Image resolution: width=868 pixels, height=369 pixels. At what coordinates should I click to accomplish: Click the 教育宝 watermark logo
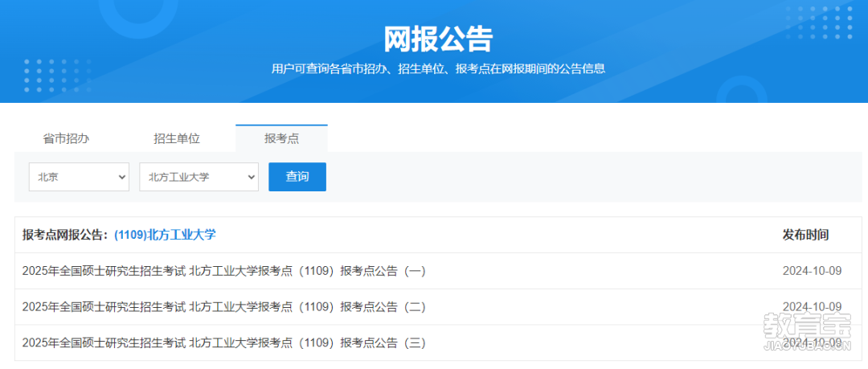coord(806,331)
